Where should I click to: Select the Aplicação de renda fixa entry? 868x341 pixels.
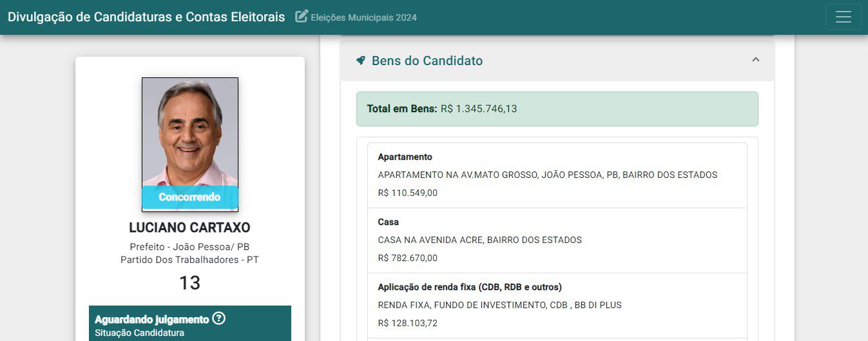tap(557, 305)
